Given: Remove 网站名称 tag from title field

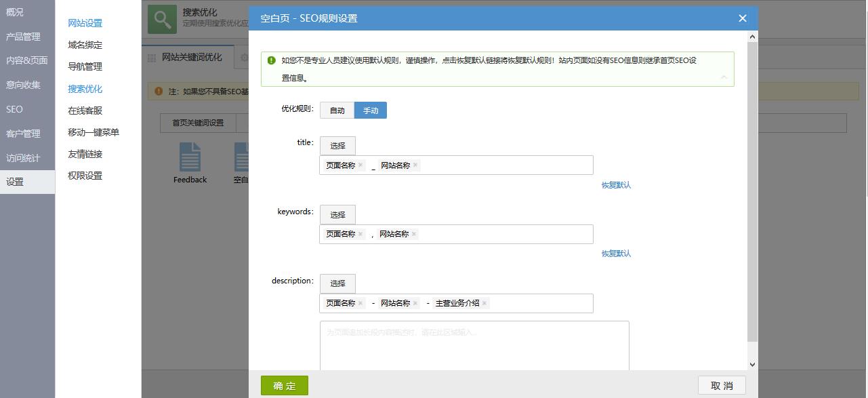Looking at the screenshot, I should click(x=415, y=165).
